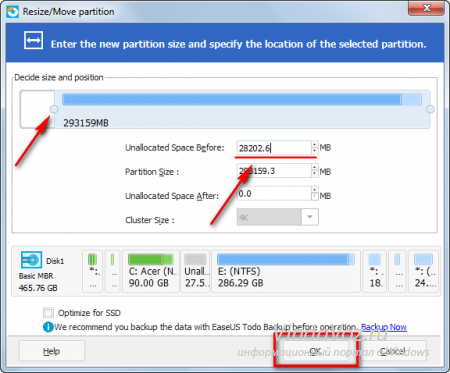Increase Unallocated Space After with up arrow
This screenshot has width=450, height=373.
pyautogui.click(x=314, y=190)
